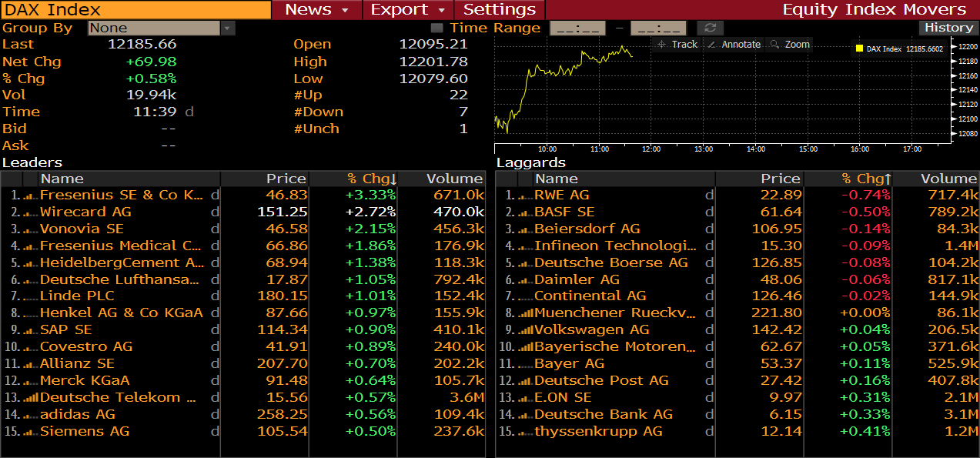
Task: Click the bar chart icon beside Fresenius SE
Action: tap(31, 196)
